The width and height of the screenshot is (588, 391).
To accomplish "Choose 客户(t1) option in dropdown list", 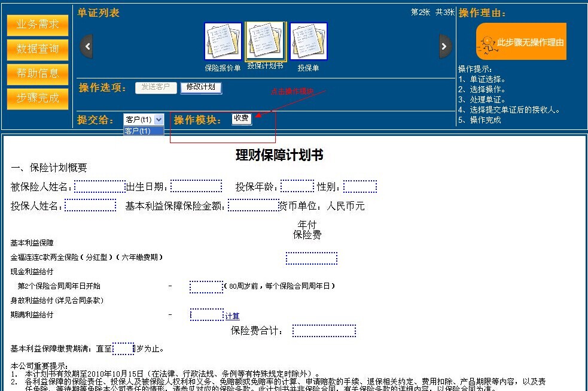I will click(x=142, y=131).
